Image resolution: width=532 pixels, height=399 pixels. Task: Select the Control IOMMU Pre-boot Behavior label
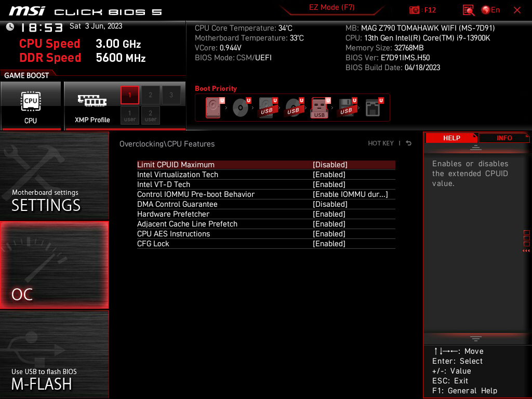point(196,194)
